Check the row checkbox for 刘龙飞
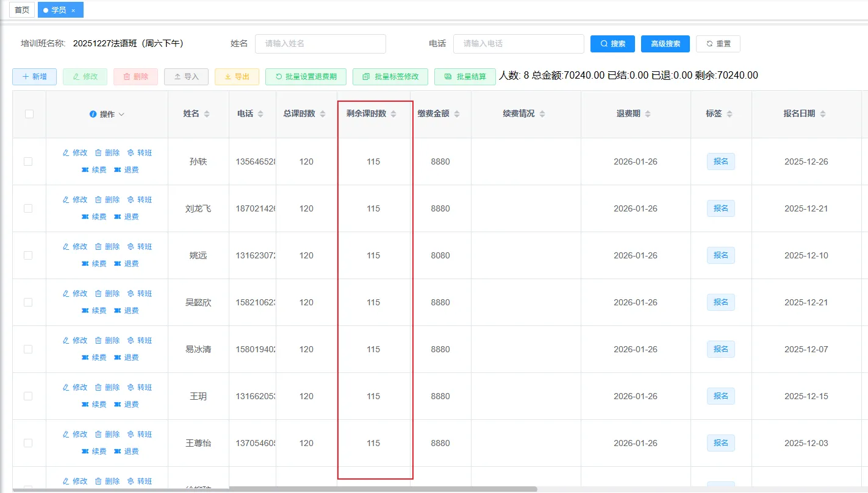The height and width of the screenshot is (493, 868). (x=28, y=208)
